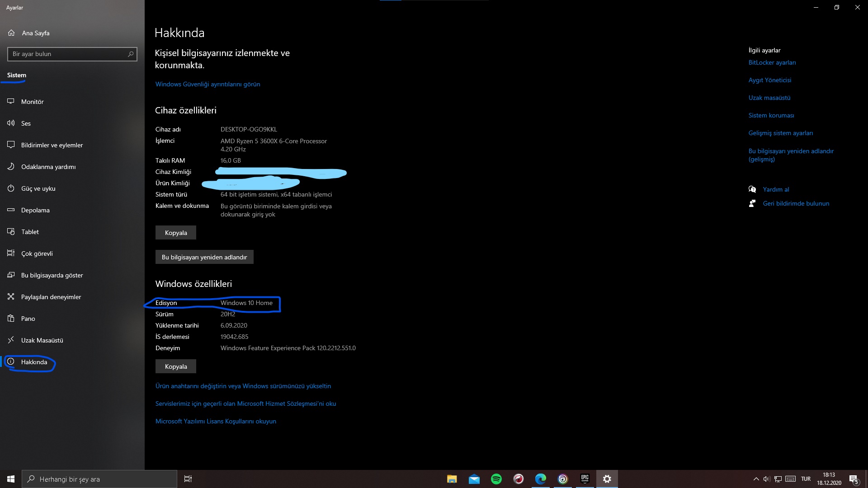868x488 pixels.
Task: Open Sistem koruması link
Action: tap(771, 116)
